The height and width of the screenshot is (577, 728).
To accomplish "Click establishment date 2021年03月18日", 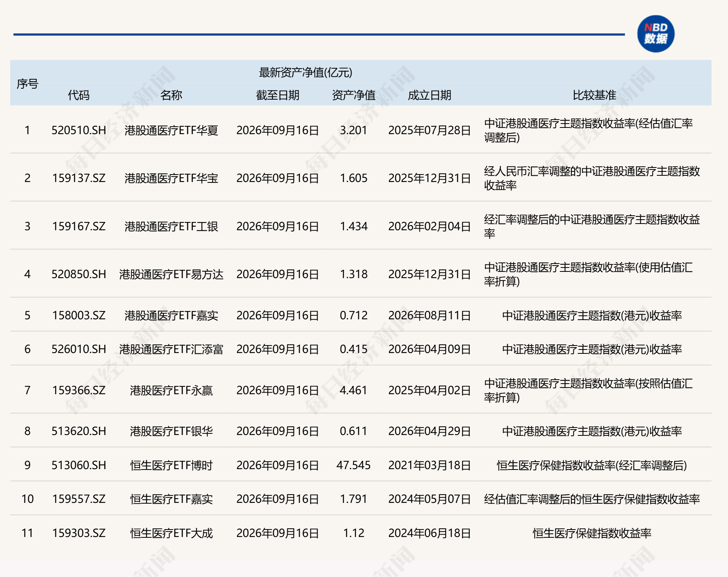I will pyautogui.click(x=429, y=465).
